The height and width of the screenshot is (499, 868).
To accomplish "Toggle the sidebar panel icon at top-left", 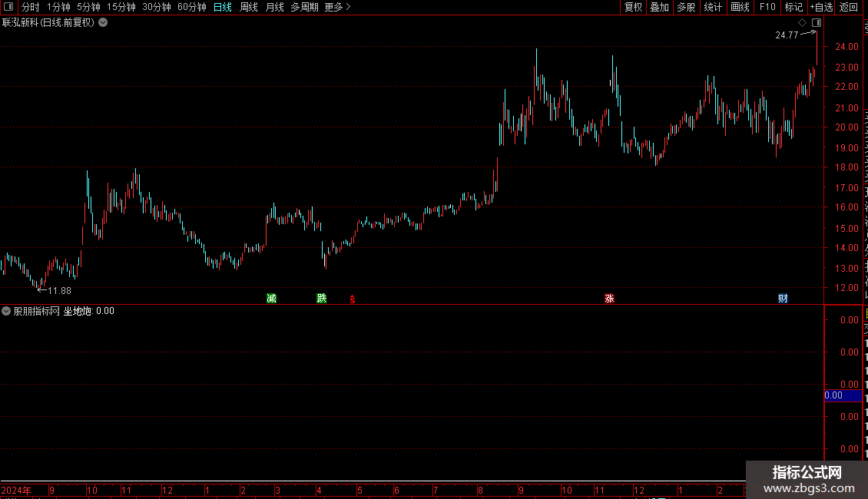I will tap(8, 7).
